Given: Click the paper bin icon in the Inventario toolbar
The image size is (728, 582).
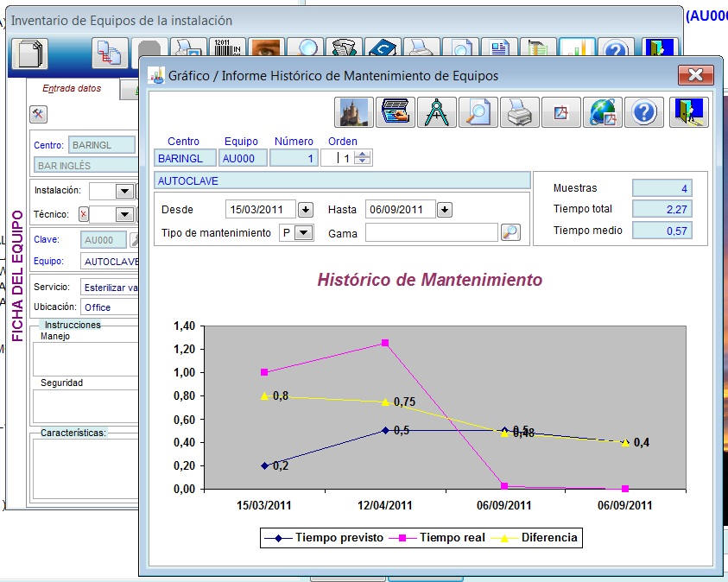Looking at the screenshot, I should click(x=344, y=47).
